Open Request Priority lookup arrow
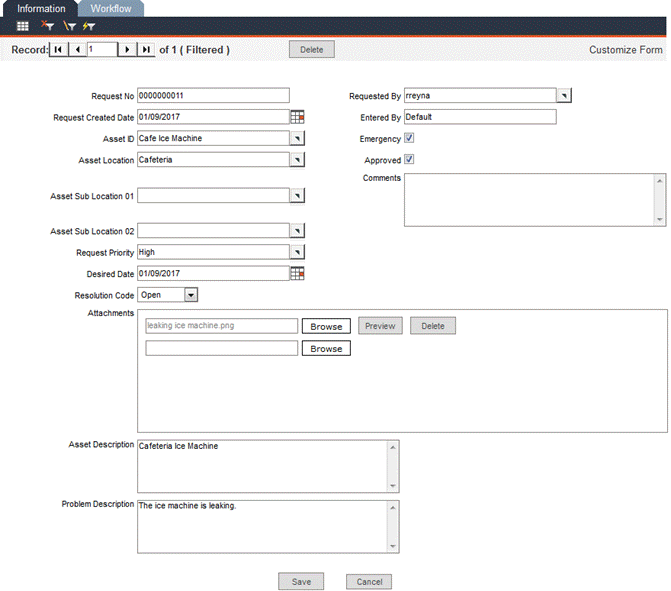 click(297, 252)
